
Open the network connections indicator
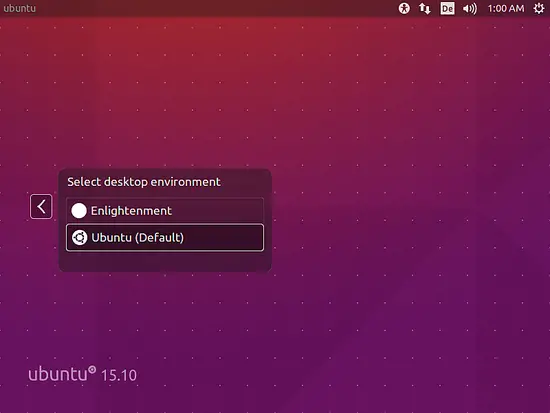[x=425, y=8]
